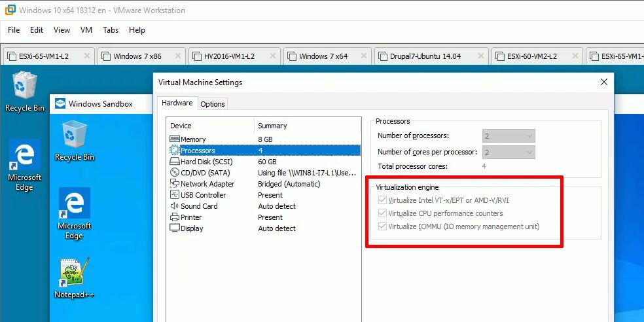This screenshot has width=644, height=322.
Task: Toggle Virtualize Intel VT-x/EPT or AMD-V/RVI checkbox
Action: tap(382, 200)
